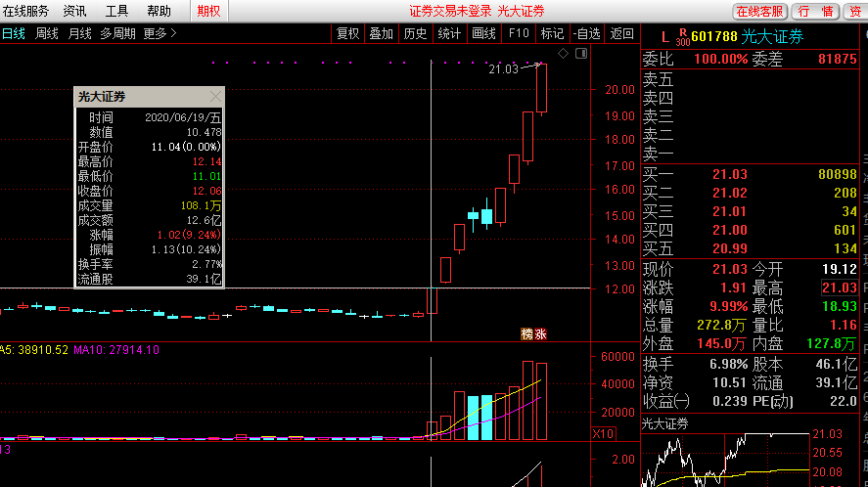Screen dimensions: 868x487
Task: Click 收盘价 12.06 in popup
Action: point(206,191)
